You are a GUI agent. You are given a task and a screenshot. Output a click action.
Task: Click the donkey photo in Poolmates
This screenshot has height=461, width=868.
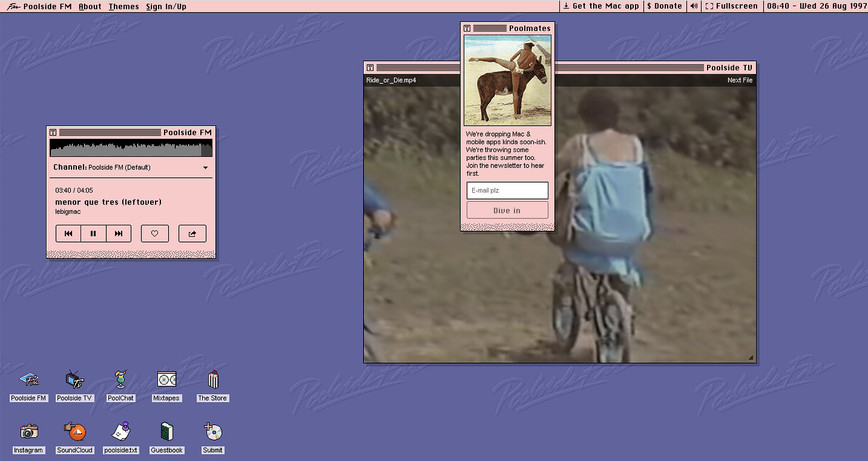[x=507, y=80]
